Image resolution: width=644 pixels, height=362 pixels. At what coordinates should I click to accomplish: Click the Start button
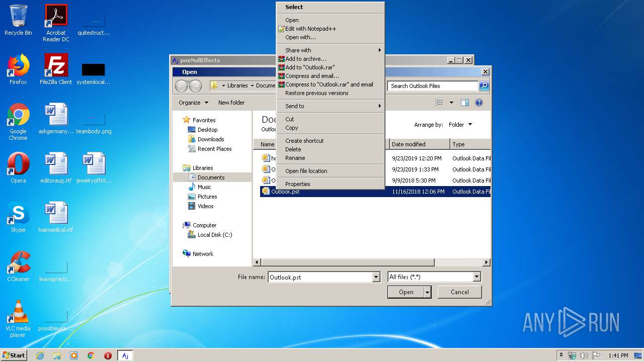coord(14,355)
